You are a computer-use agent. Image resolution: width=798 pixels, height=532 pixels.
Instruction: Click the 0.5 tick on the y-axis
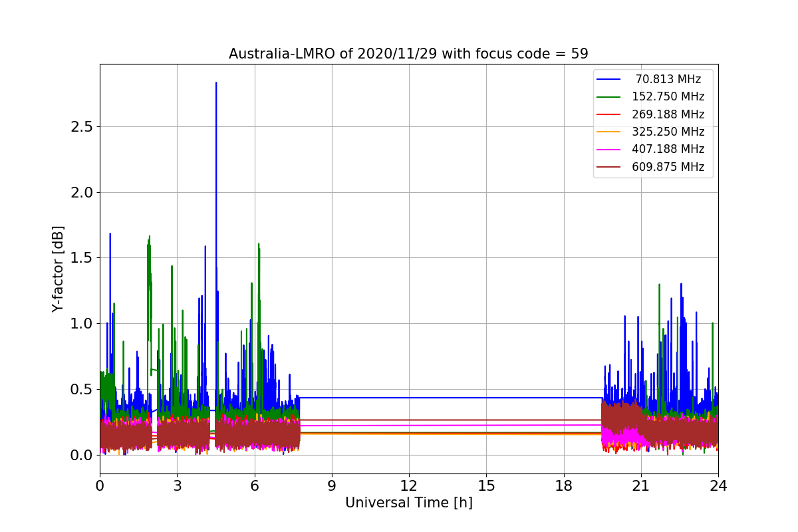click(82, 389)
